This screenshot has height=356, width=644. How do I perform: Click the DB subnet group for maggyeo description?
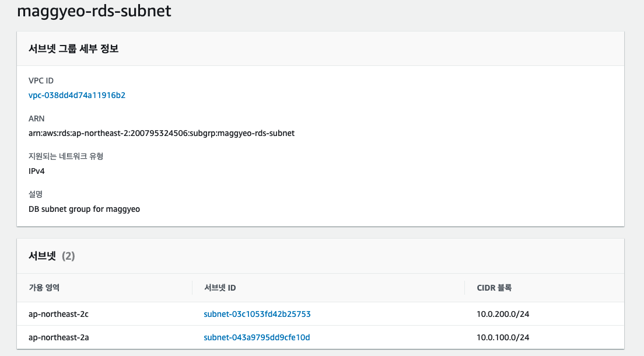pos(84,209)
